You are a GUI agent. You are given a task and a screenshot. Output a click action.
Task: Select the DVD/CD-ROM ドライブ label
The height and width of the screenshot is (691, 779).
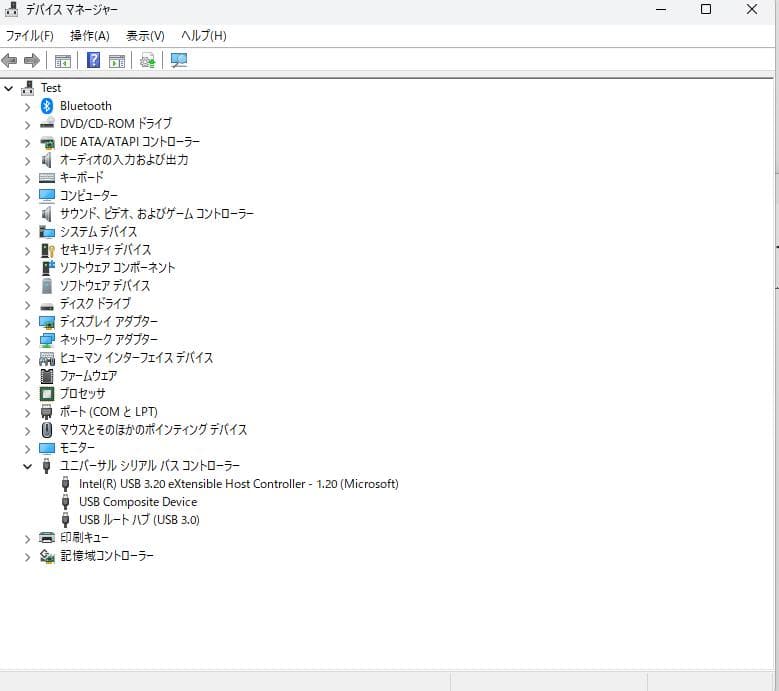tap(116, 124)
